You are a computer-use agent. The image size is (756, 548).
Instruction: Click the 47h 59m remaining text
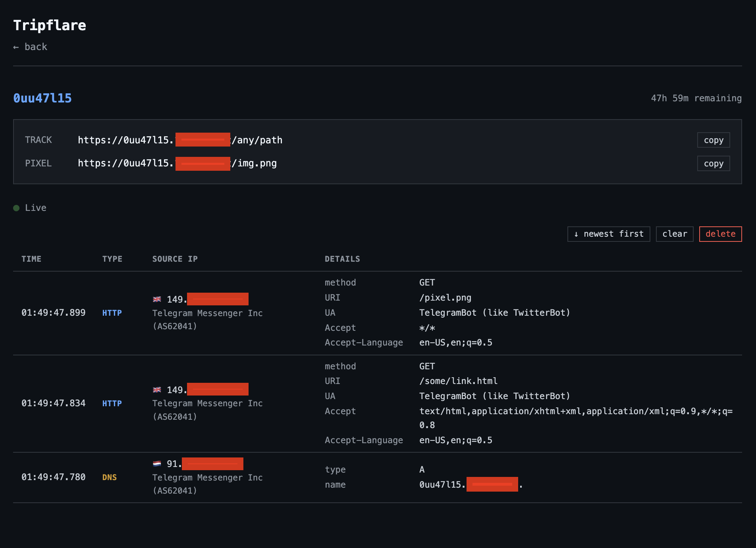[x=696, y=98]
